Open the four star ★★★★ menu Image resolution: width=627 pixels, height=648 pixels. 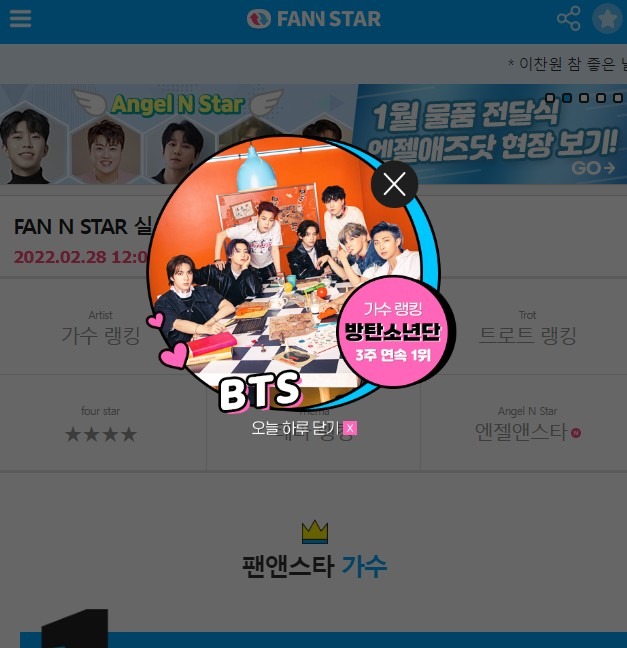point(100,424)
